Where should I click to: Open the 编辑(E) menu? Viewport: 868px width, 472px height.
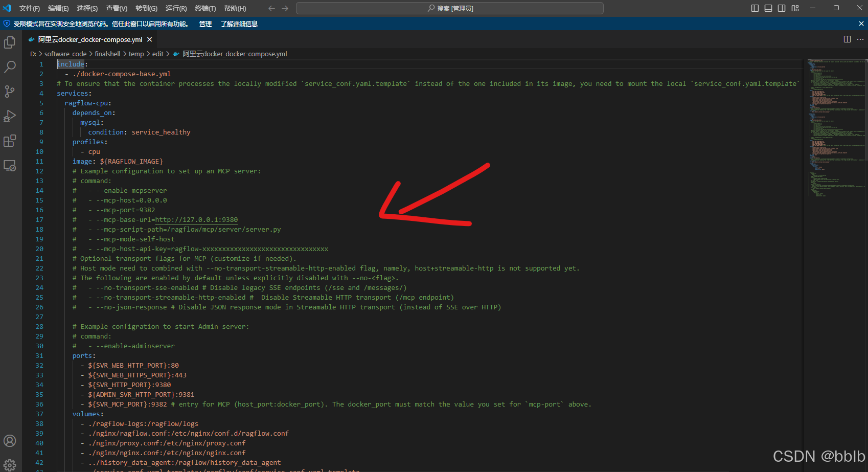(x=58, y=8)
